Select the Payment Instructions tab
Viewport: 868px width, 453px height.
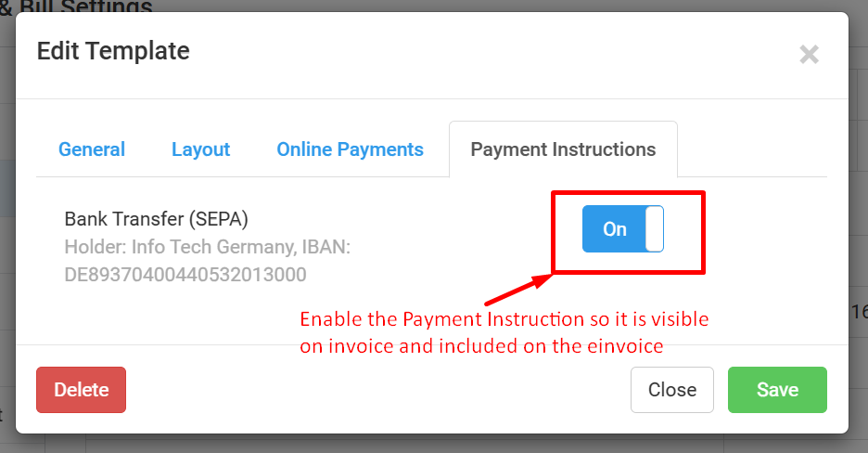[x=563, y=149]
